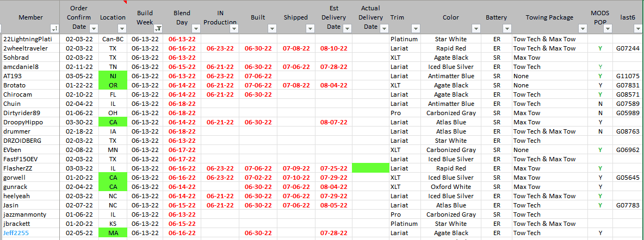Open the Blend Day filter dropdown
This screenshot has width=644, height=240.
tap(195, 28)
